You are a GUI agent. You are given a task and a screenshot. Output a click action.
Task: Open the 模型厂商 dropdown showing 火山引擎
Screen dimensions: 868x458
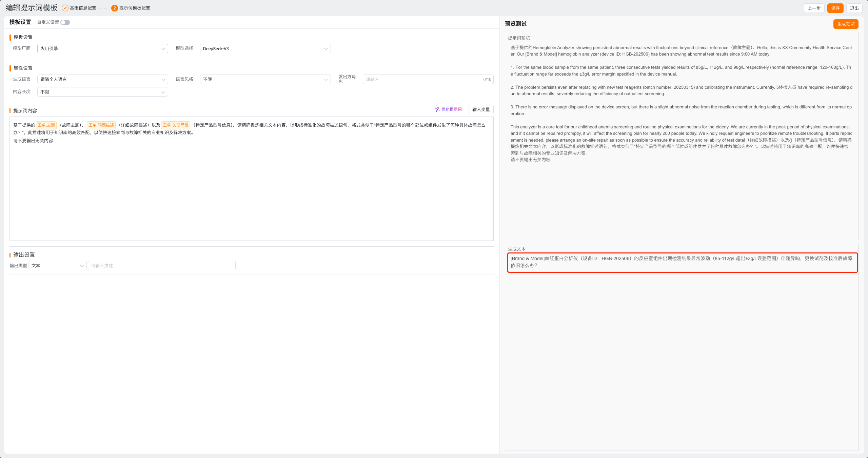102,48
